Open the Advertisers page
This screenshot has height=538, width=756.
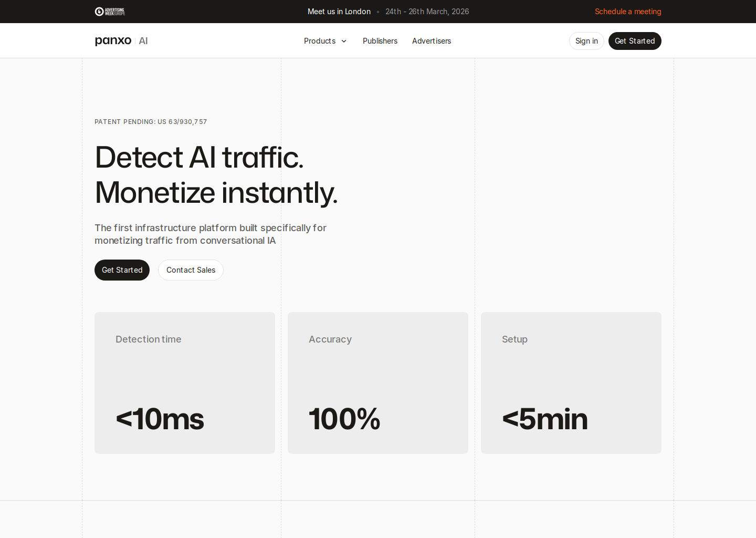432,41
